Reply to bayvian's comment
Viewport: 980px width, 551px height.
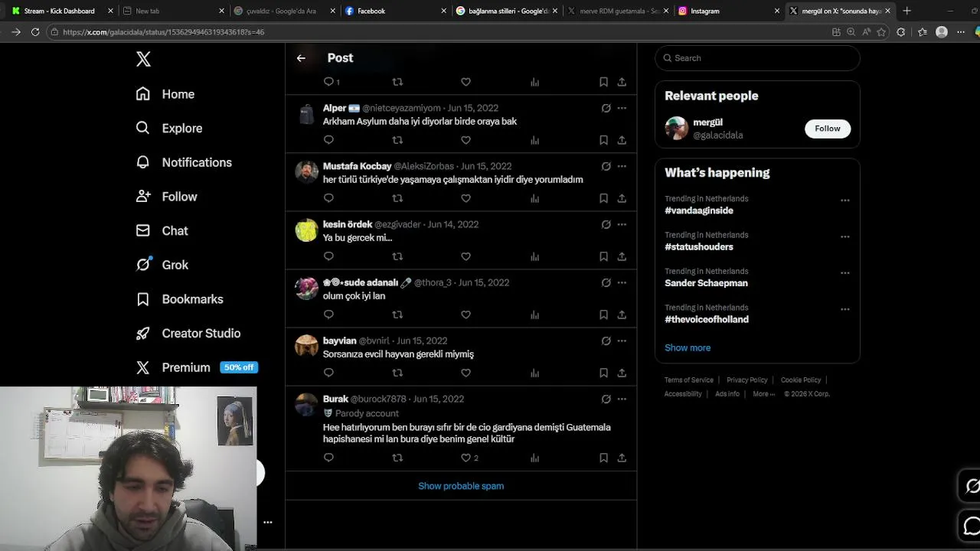(x=328, y=373)
